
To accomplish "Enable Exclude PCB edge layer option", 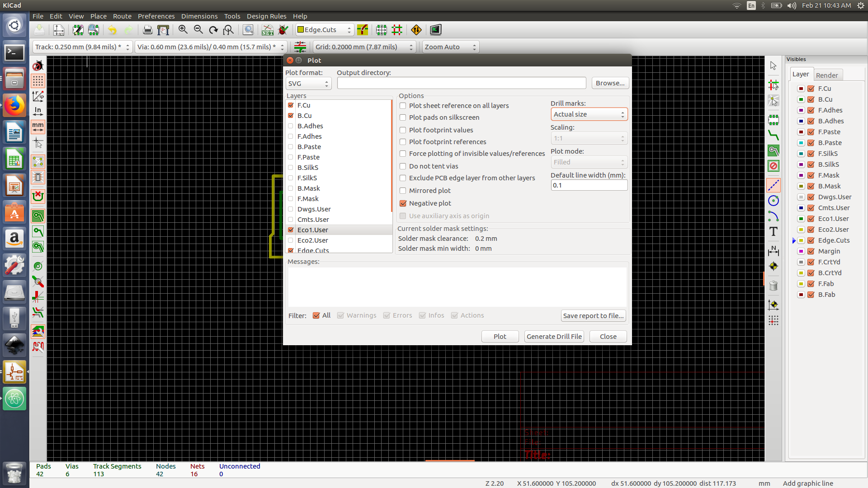I will pos(403,178).
